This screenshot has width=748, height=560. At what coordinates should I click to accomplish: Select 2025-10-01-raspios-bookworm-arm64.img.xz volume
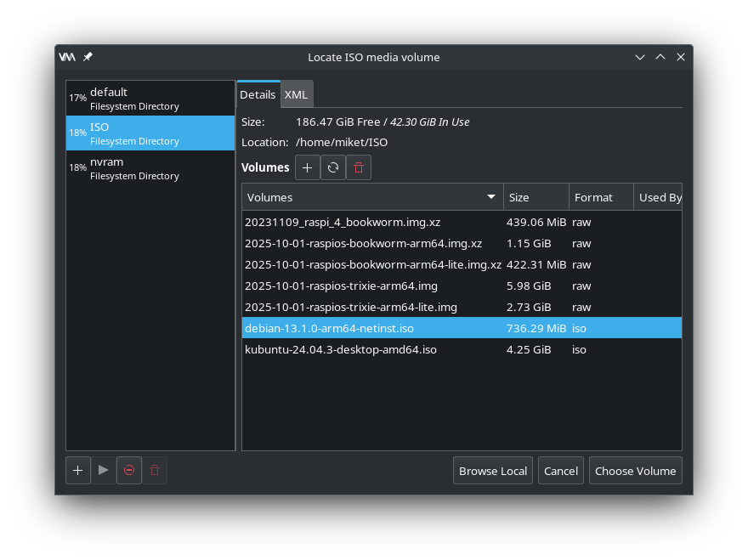tap(462, 243)
